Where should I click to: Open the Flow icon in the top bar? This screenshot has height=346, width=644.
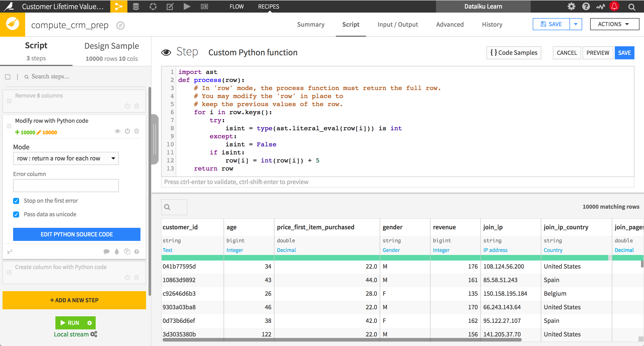[x=119, y=6]
